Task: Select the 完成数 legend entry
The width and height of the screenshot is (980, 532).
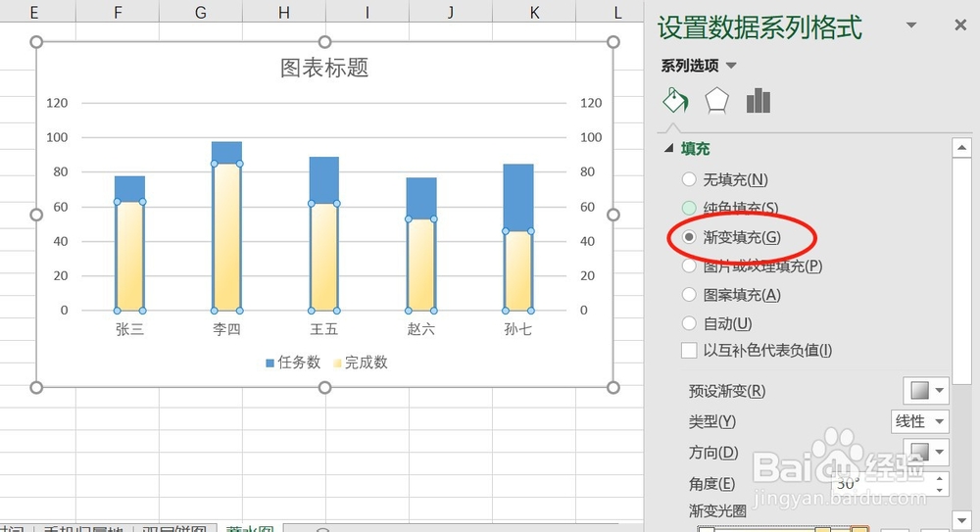Action: tap(361, 363)
